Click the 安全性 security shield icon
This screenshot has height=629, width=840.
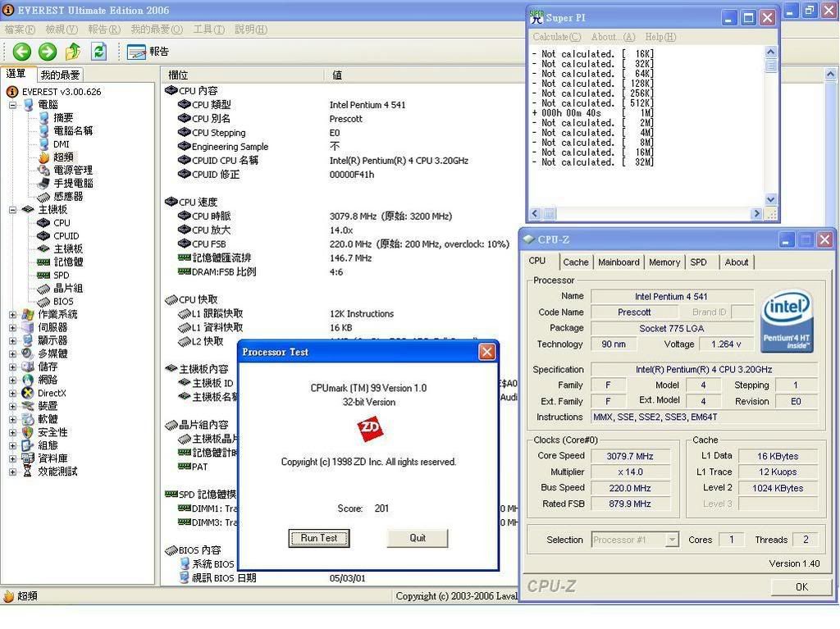(x=28, y=432)
